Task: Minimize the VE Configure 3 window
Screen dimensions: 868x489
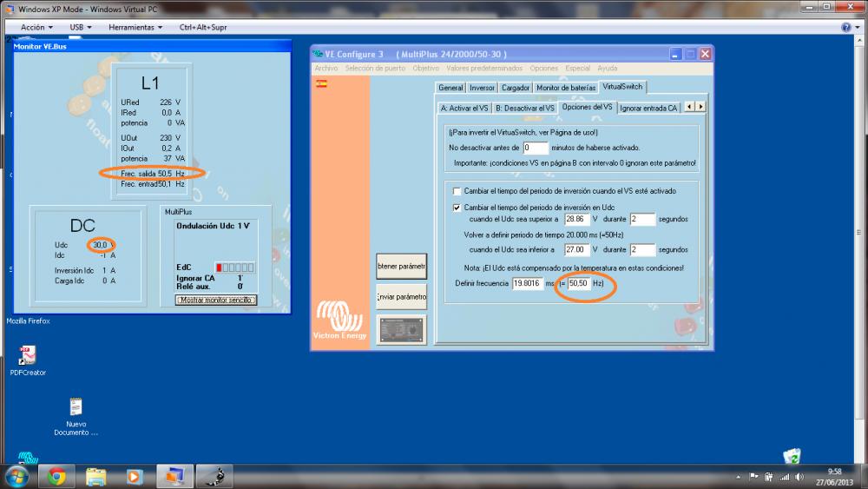Action: pos(675,54)
